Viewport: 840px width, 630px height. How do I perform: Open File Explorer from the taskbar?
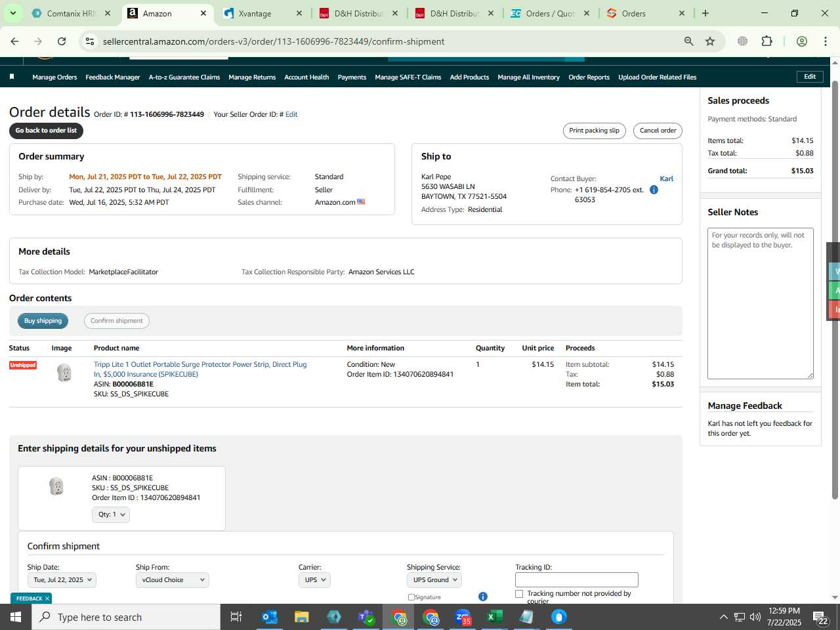[x=302, y=617]
